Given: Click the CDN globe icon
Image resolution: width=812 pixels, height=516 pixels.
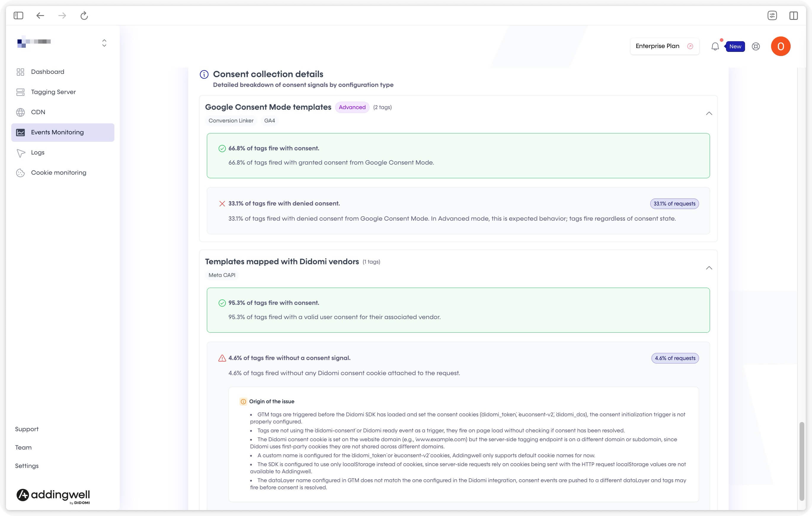Looking at the screenshot, I should point(20,112).
